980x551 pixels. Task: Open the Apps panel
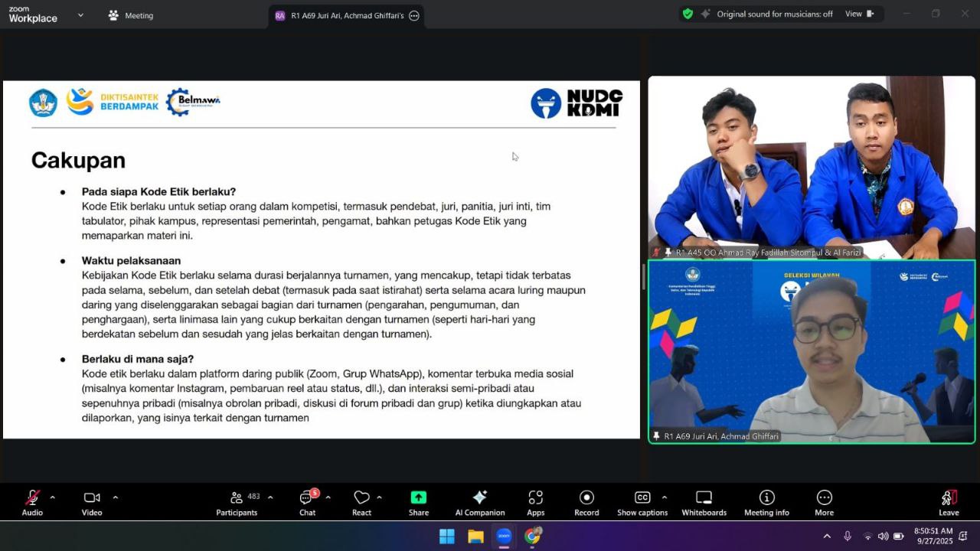tap(536, 502)
